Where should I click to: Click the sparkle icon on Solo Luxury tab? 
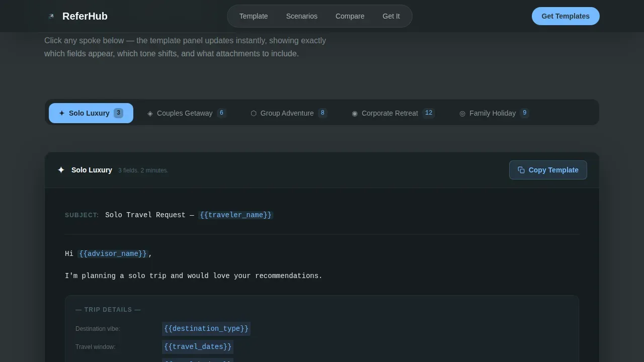pyautogui.click(x=62, y=113)
